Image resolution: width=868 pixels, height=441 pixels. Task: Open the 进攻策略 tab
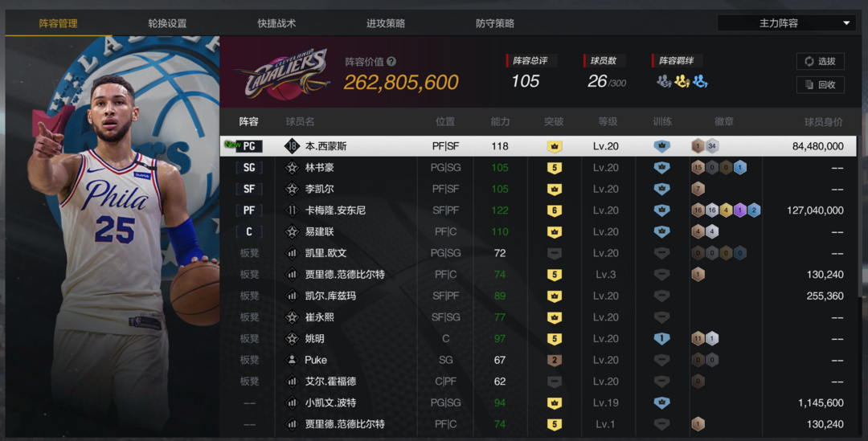[386, 23]
